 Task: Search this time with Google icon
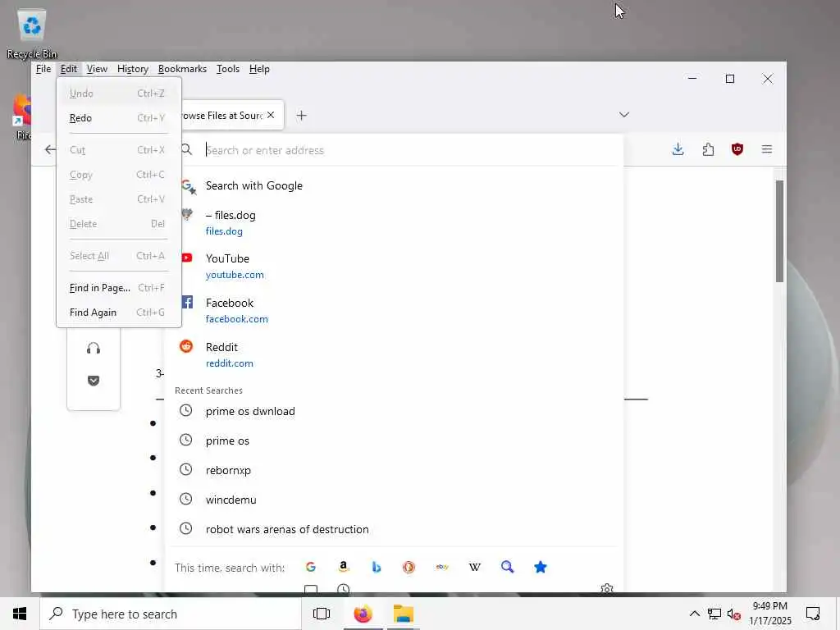tap(311, 567)
